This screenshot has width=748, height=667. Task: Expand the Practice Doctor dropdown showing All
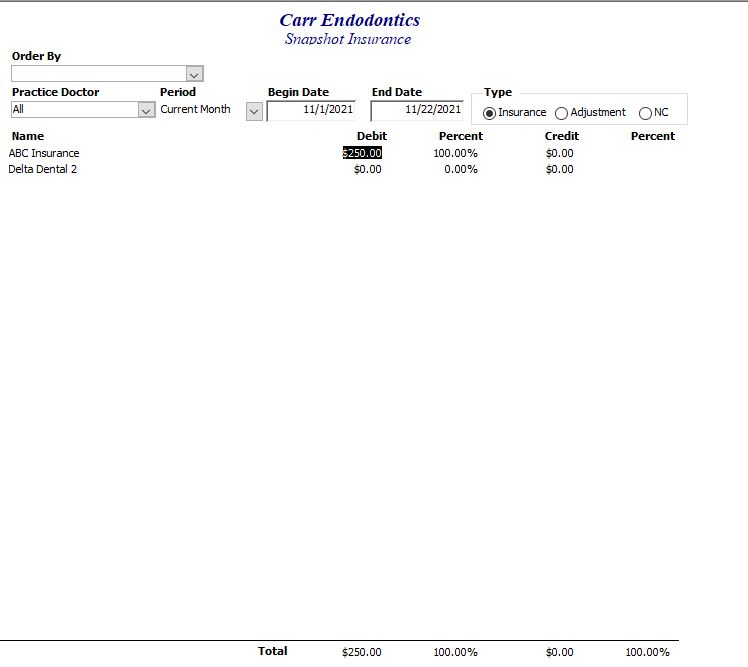[146, 110]
